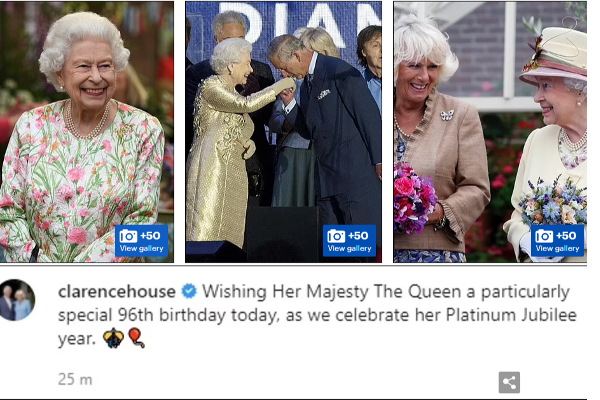Tap the +50 count on the hand-kiss photo
This screenshot has width=600, height=400.
click(358, 236)
